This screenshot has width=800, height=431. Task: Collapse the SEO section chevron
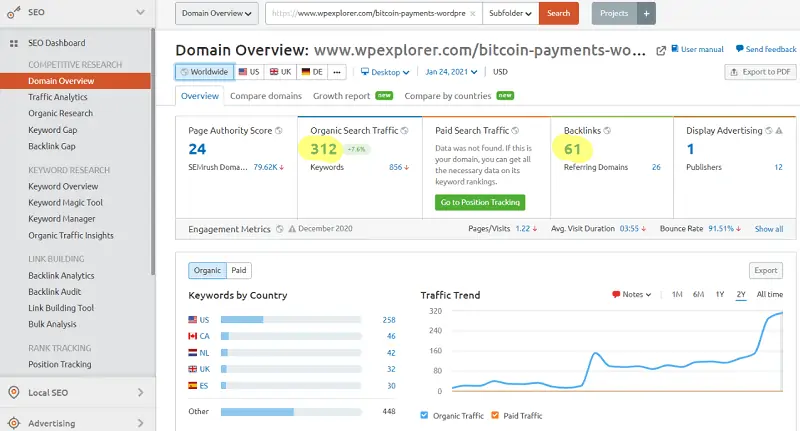pyautogui.click(x=140, y=12)
